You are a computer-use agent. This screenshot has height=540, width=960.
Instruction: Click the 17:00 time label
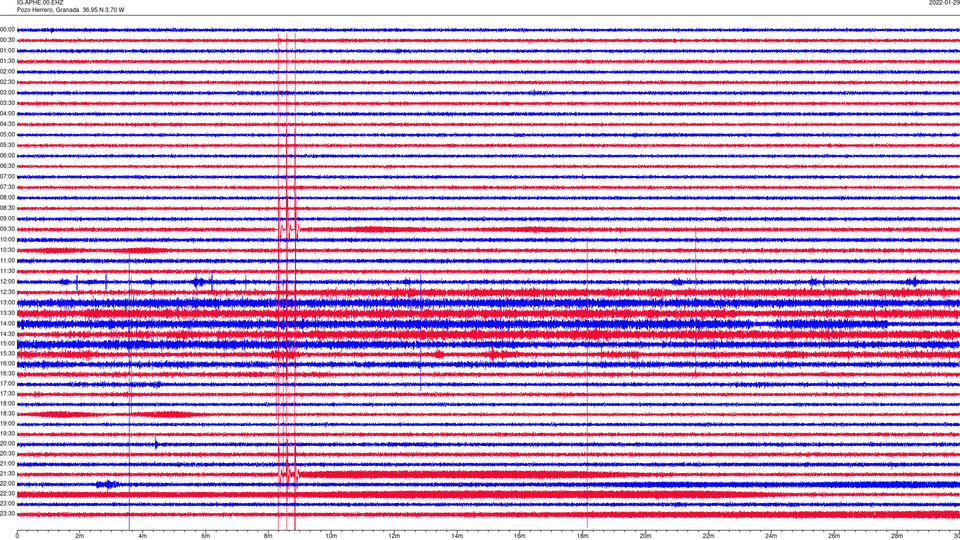(x=8, y=384)
